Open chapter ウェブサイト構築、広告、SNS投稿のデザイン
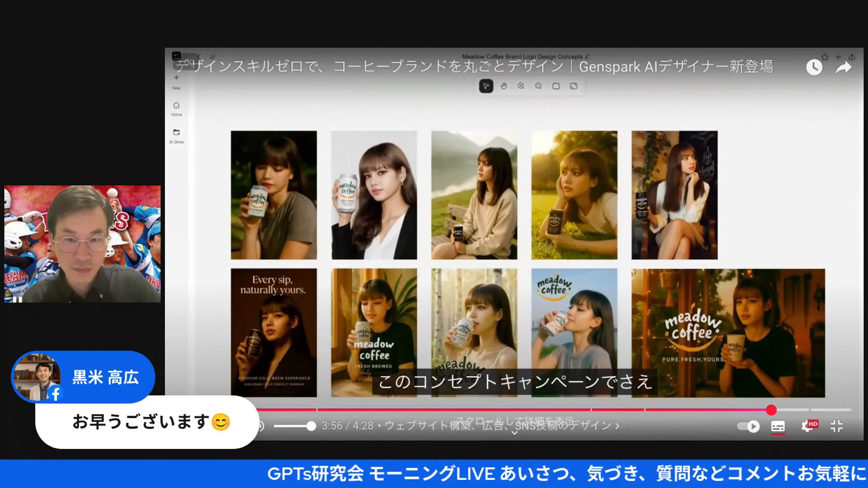This screenshot has width=868, height=488. click(x=502, y=426)
